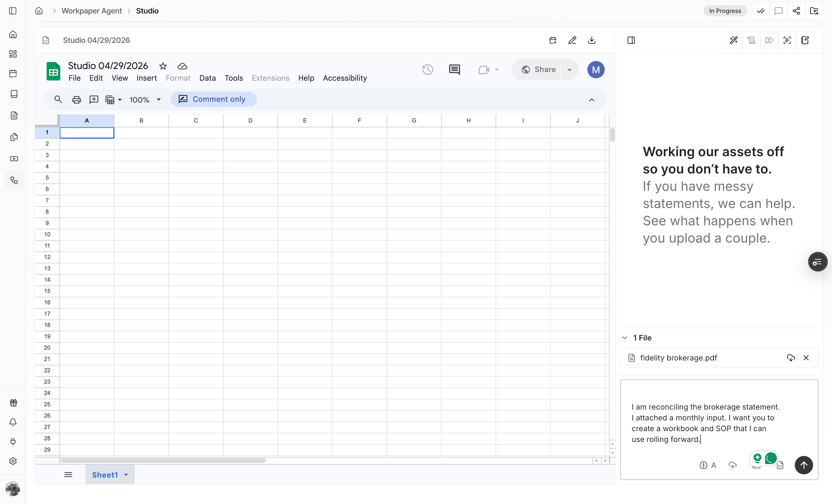Open the Tools menu
832x504 pixels.
[234, 78]
